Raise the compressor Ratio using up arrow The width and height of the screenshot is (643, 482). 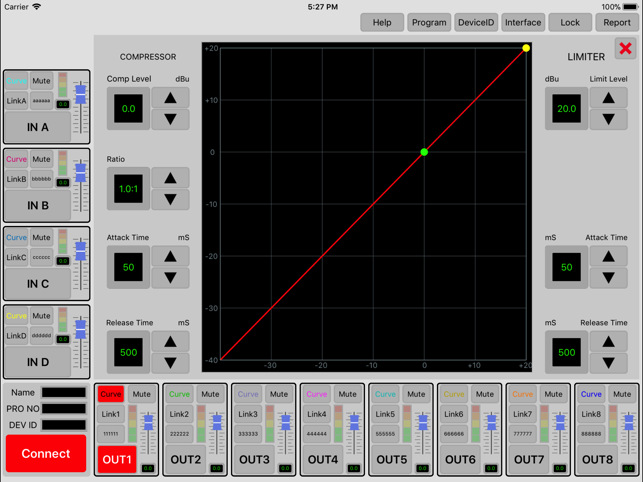pos(170,178)
